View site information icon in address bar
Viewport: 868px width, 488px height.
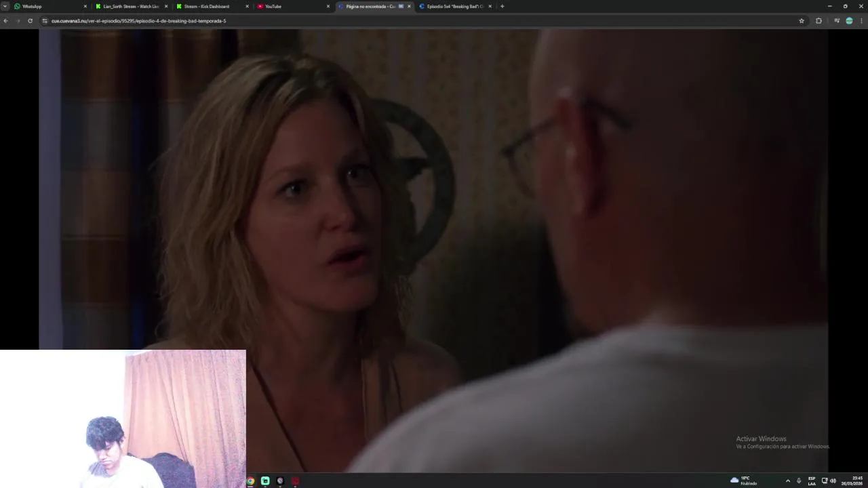pos(45,20)
